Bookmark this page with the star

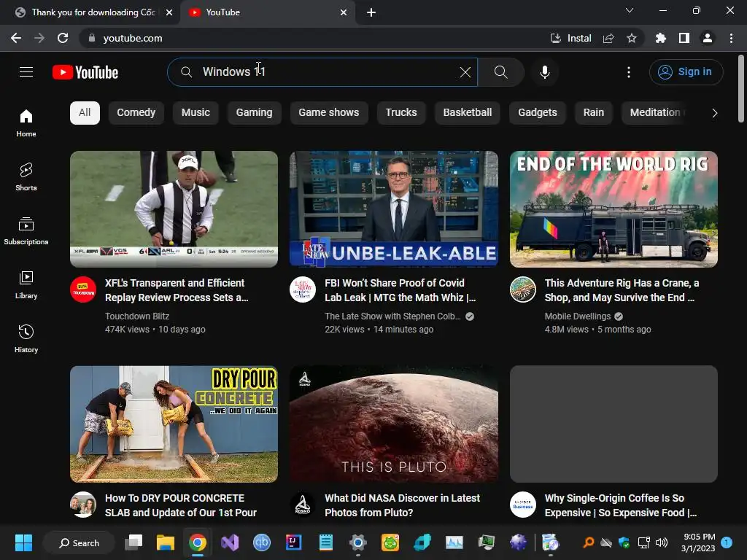(632, 38)
